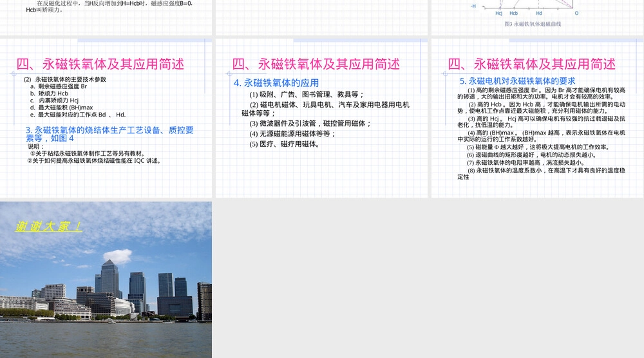This screenshot has height=358, width=644.
Task: Click the line 'b. 矫顽力 Hcb'
Action: pyautogui.click(x=50, y=93)
